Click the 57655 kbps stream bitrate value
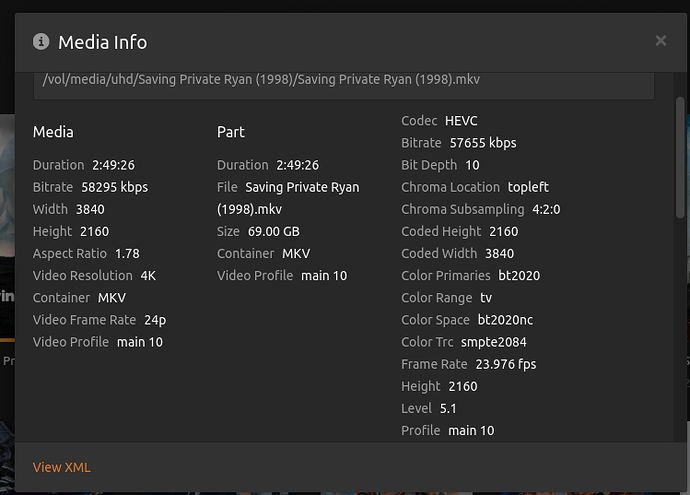This screenshot has width=690, height=495. click(483, 143)
